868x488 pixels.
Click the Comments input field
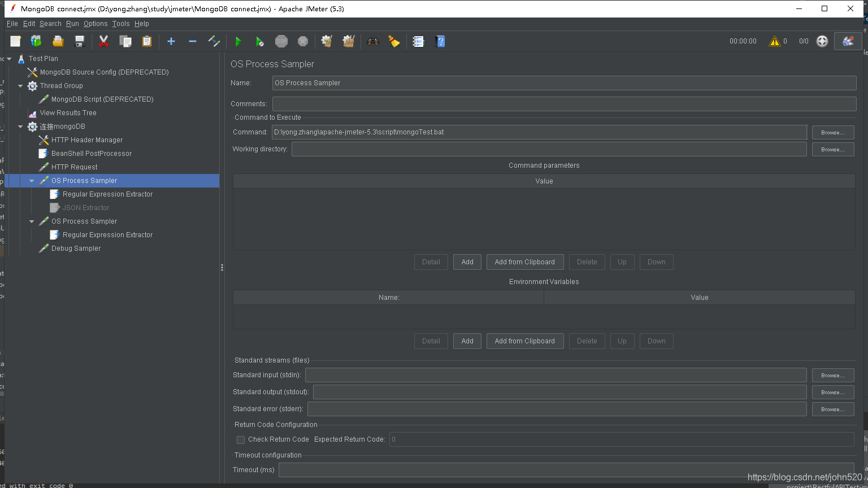click(564, 104)
